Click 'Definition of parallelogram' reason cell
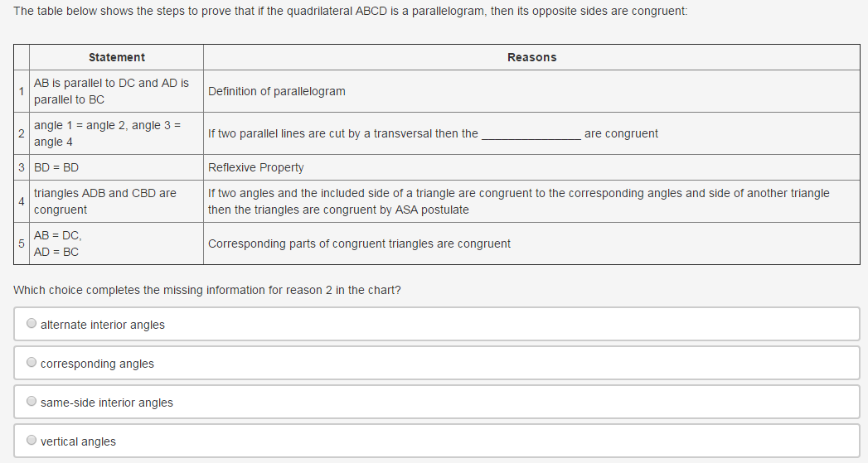This screenshot has width=868, height=463. [531, 91]
